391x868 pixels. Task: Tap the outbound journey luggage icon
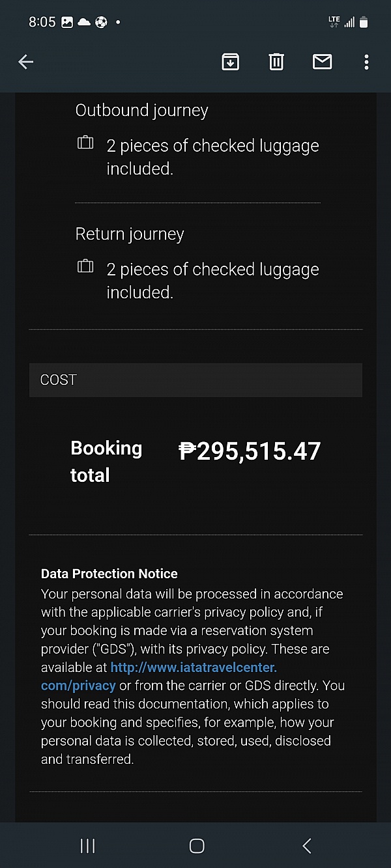[x=85, y=143]
